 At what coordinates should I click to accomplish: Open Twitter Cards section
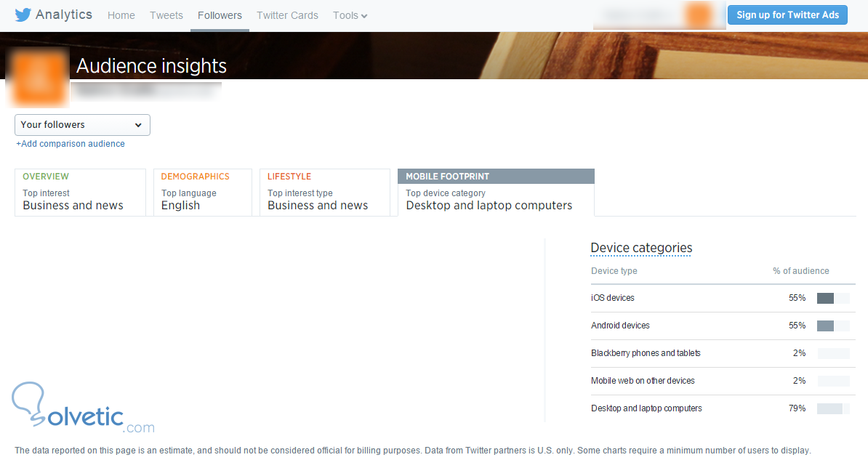point(287,15)
